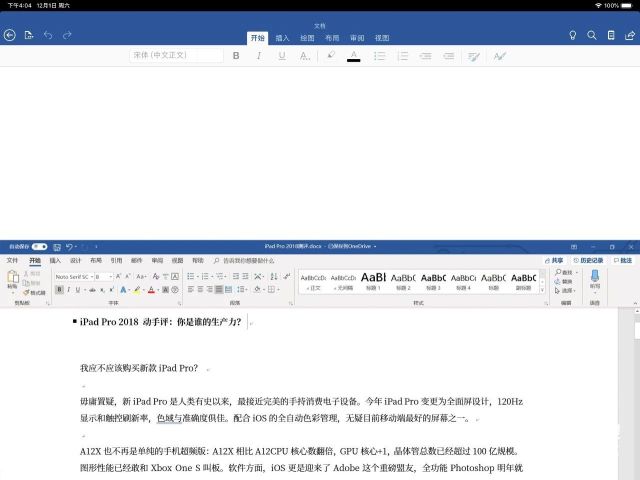
Task: Switch to 插入 tab in iPad Word
Action: click(x=282, y=38)
